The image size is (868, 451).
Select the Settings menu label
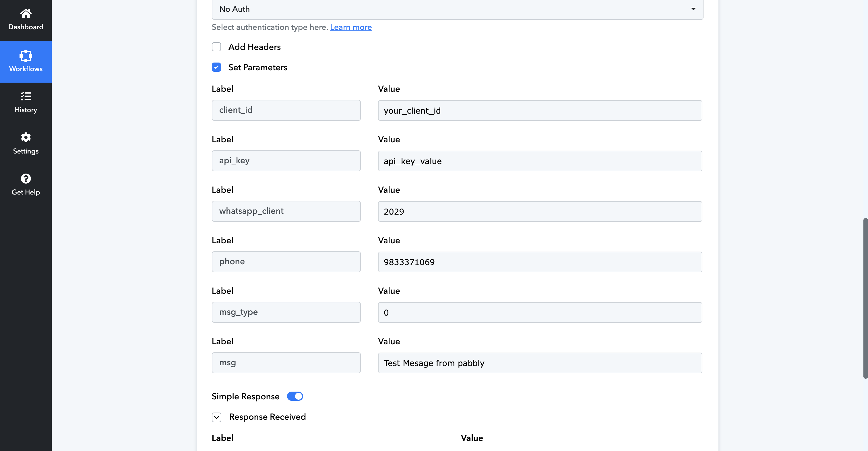pyautogui.click(x=26, y=151)
